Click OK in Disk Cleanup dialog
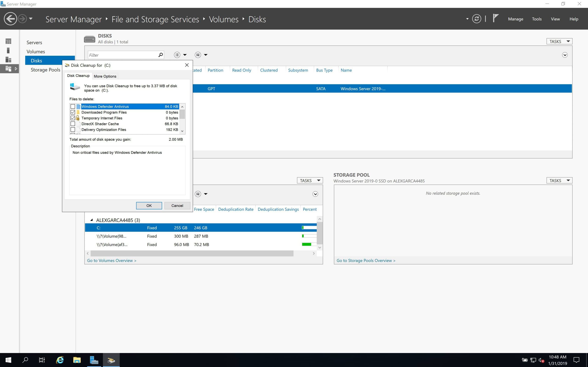Viewport: 588px width, 367px height. [149, 206]
